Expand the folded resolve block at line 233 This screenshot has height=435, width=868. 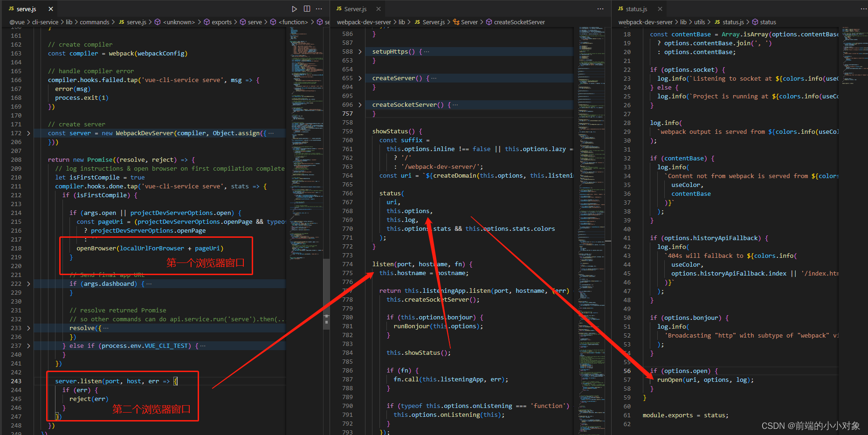(x=28, y=328)
